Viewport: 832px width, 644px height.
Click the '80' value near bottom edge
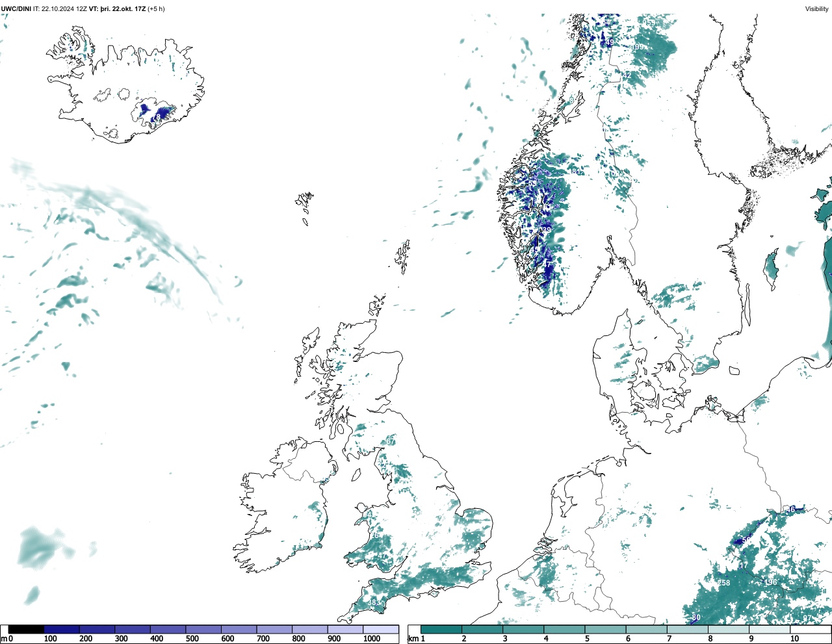pos(696,617)
